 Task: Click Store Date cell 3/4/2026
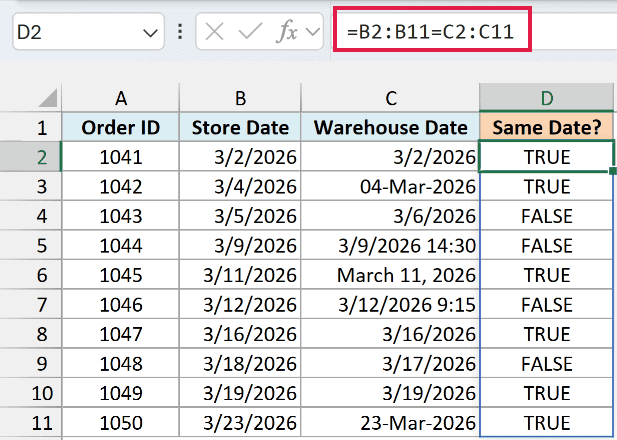click(240, 186)
